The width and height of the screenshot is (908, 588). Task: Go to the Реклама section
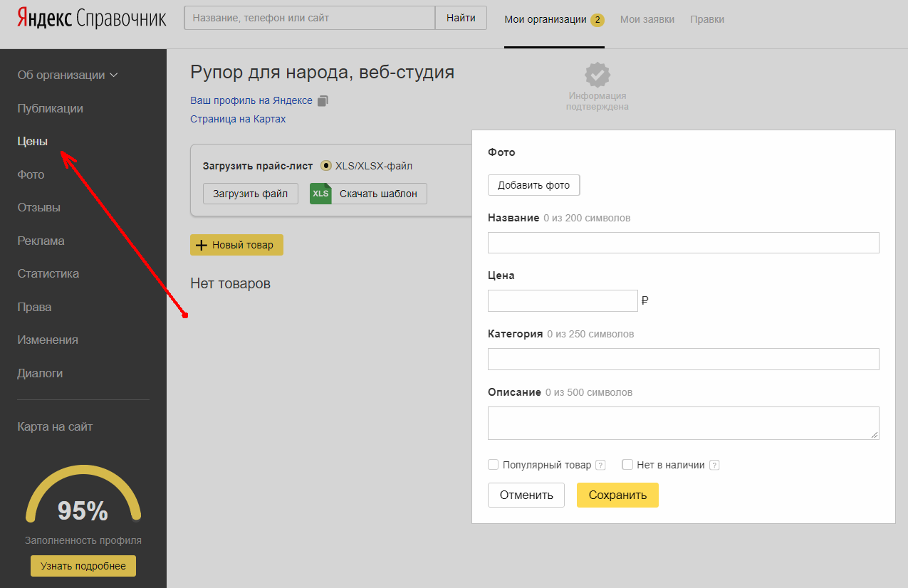(41, 241)
